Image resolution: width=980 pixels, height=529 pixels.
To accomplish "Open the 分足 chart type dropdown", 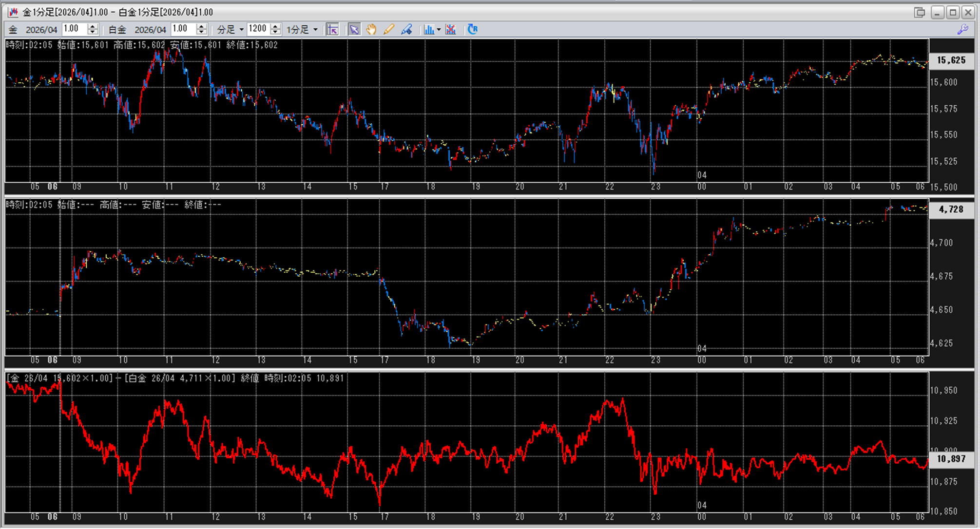I will click(x=230, y=30).
